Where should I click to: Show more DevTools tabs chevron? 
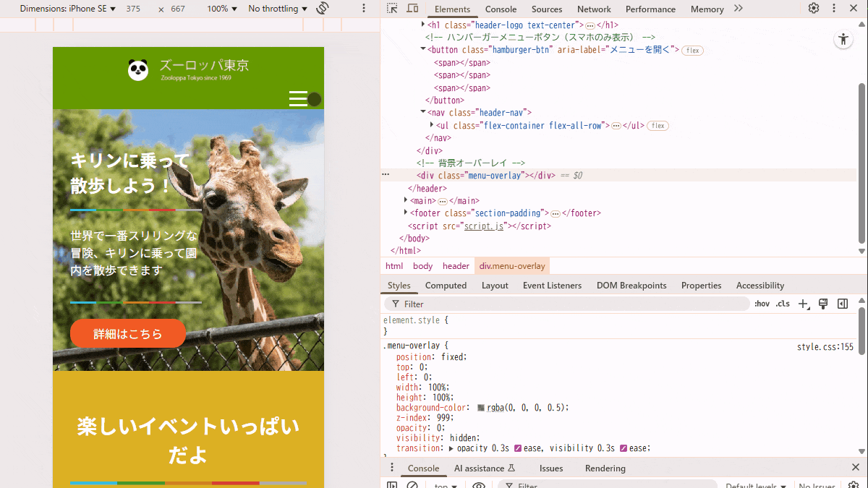click(738, 9)
